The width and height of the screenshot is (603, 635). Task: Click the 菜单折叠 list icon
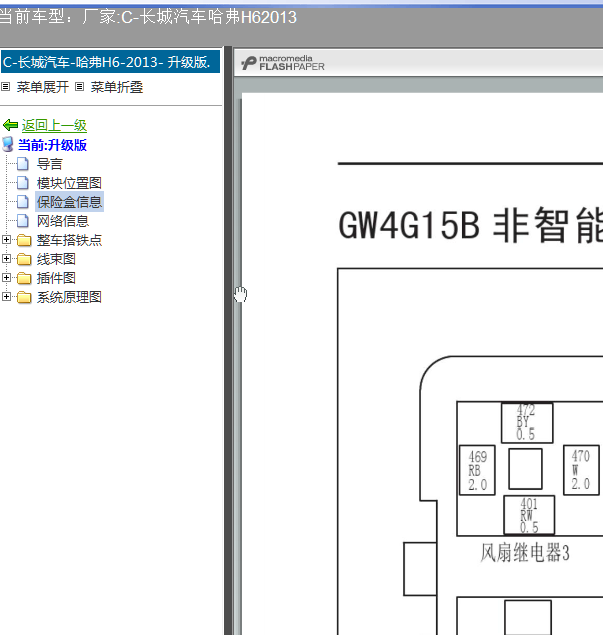80,86
